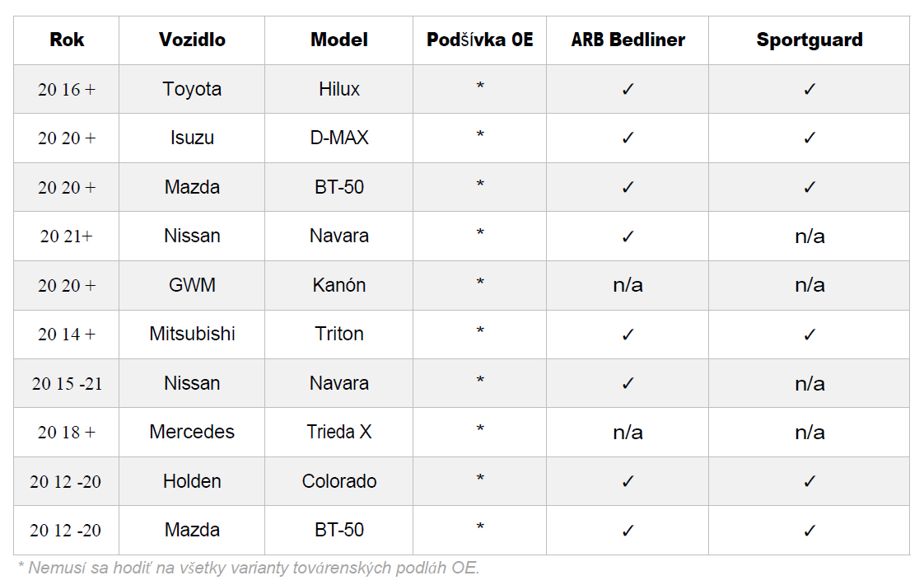
Task: Click Sportguard checkmark for Isuzu D-MAX
Action: [x=809, y=138]
